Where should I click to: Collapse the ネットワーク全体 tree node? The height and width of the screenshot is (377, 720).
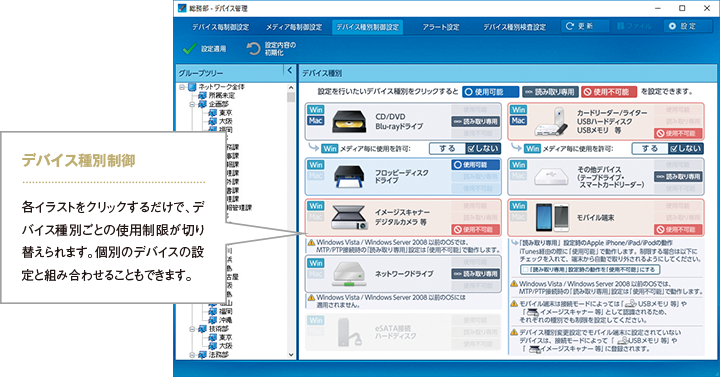pyautogui.click(x=182, y=87)
